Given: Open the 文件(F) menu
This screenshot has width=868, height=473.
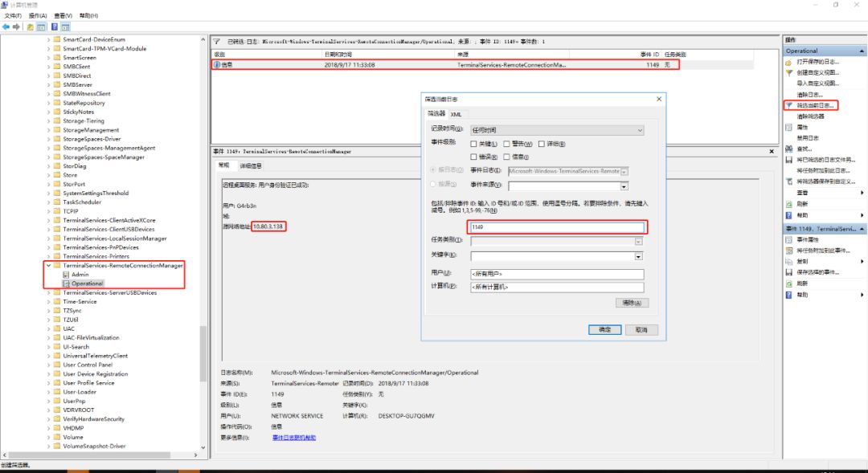Looking at the screenshot, I should click(x=13, y=15).
